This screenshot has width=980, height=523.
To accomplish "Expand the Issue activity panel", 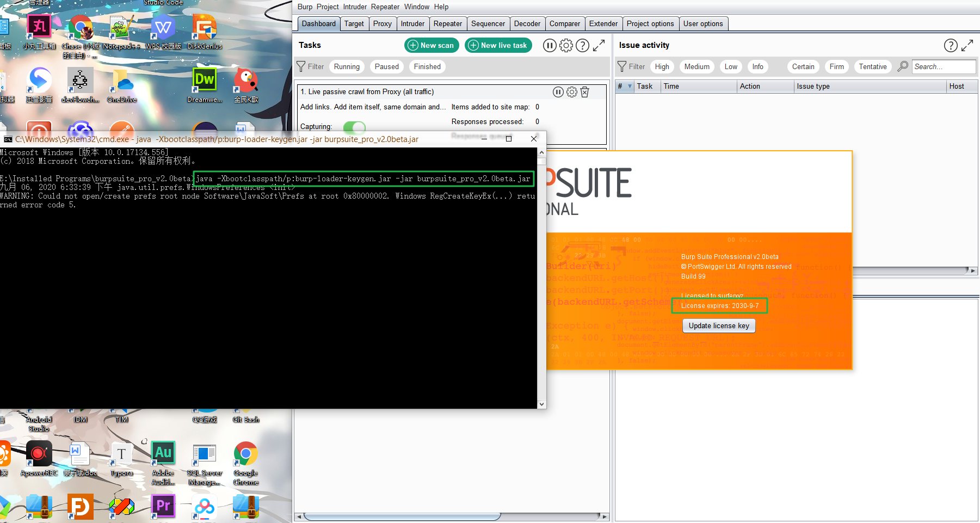I will pyautogui.click(x=967, y=46).
